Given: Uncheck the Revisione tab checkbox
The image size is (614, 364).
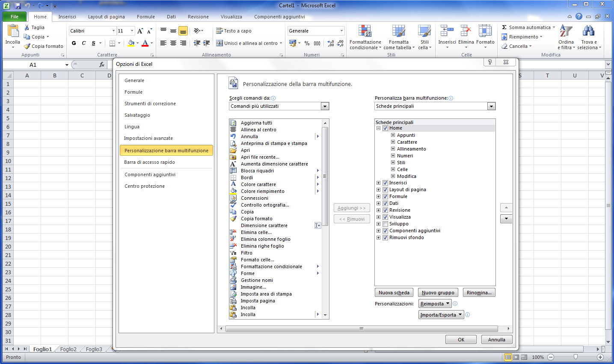Looking at the screenshot, I should [385, 210].
